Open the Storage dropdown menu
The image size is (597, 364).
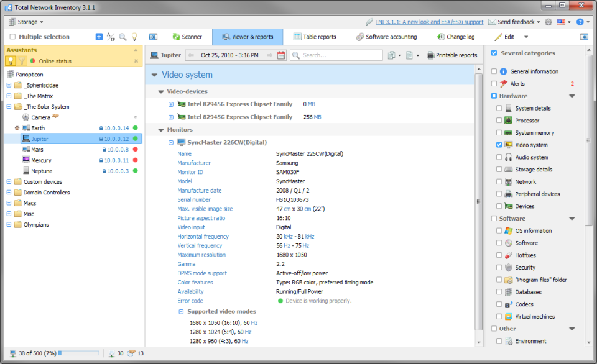click(26, 22)
